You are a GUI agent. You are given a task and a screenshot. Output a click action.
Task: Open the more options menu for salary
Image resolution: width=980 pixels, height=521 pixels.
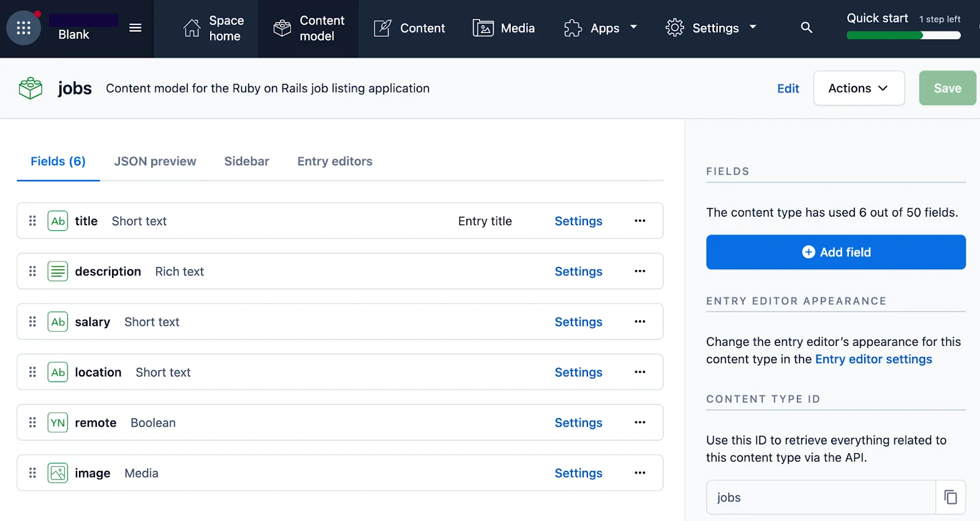pos(640,321)
